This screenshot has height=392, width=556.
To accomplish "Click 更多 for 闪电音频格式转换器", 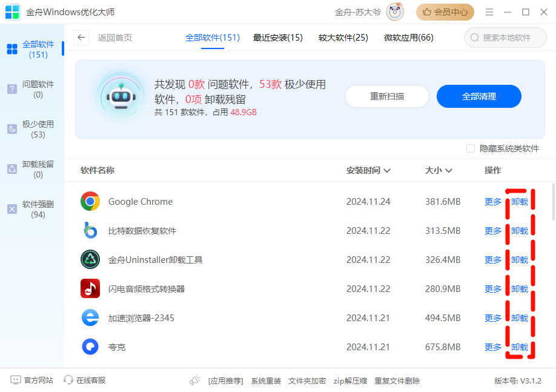I will pos(493,289).
